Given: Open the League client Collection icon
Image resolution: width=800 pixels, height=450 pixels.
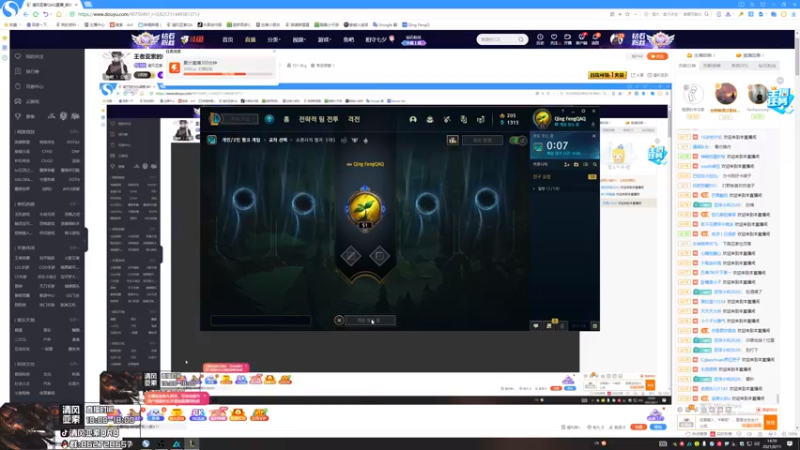Looking at the screenshot, I should (x=430, y=119).
